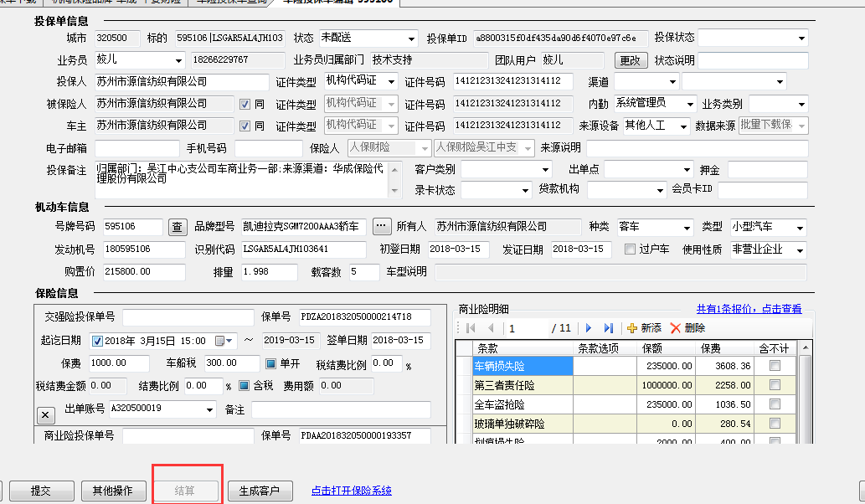Open the 投保状态 dropdown
Image resolution: width=865 pixels, height=504 pixels.
click(x=801, y=38)
